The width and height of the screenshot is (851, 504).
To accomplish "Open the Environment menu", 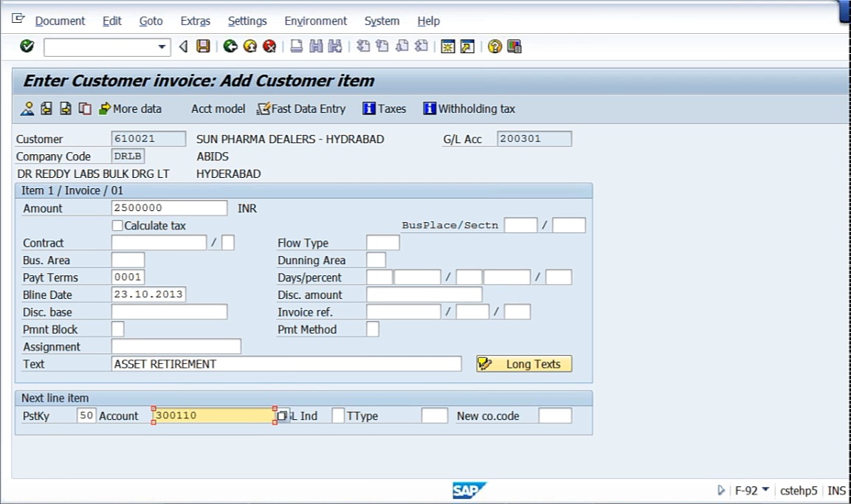I will (x=315, y=21).
